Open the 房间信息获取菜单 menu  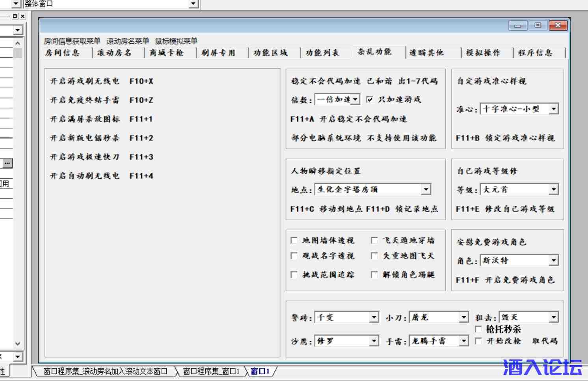(72, 41)
